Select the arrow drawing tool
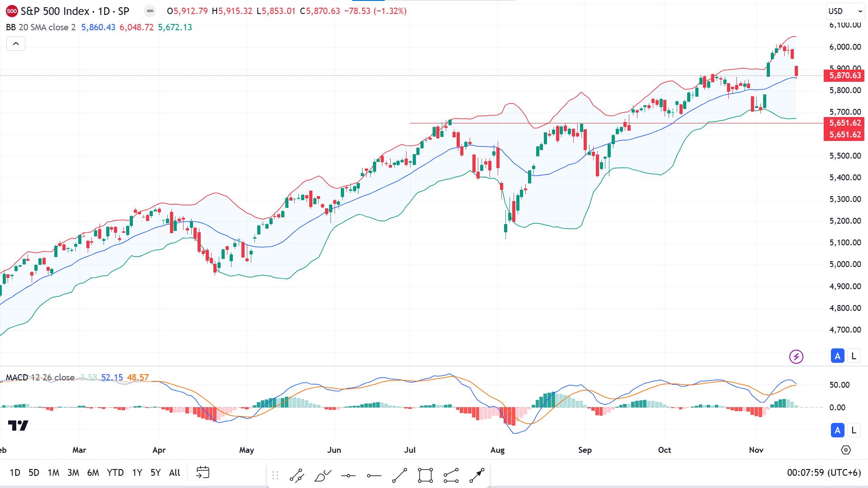 pyautogui.click(x=477, y=475)
